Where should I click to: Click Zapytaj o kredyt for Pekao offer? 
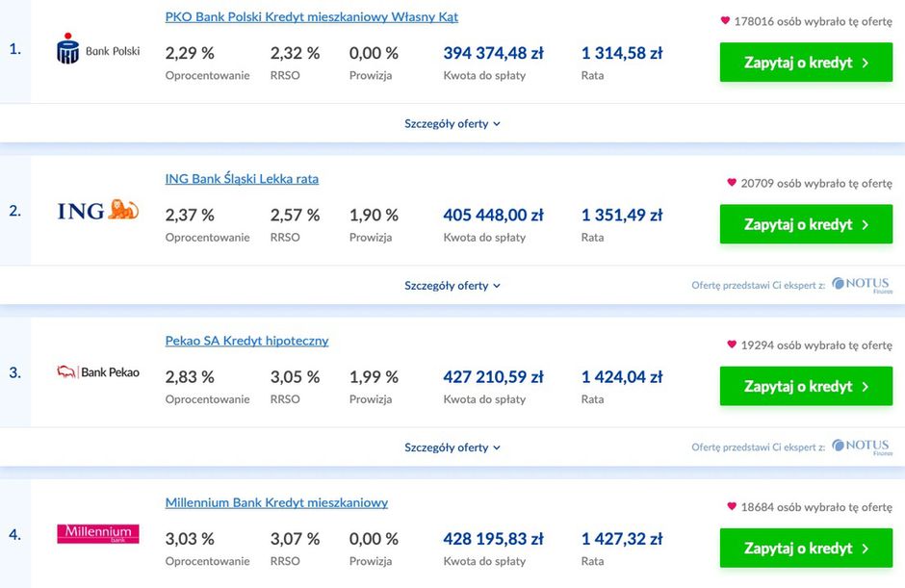(x=806, y=386)
